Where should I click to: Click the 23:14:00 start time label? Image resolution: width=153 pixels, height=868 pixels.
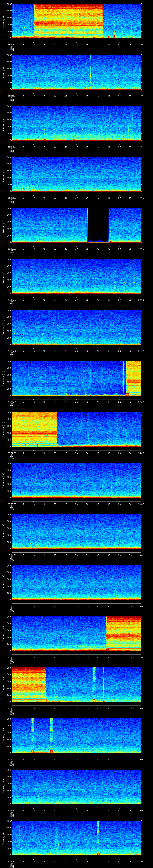click(x=12, y=44)
